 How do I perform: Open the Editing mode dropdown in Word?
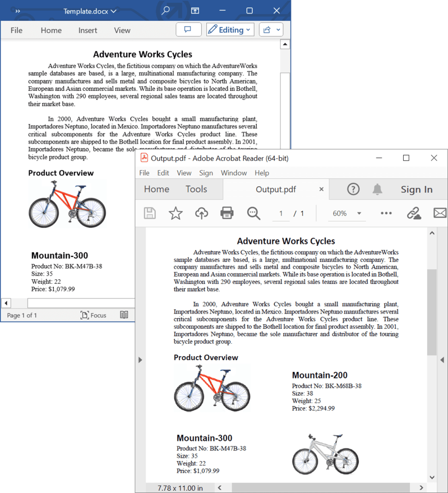(x=230, y=30)
